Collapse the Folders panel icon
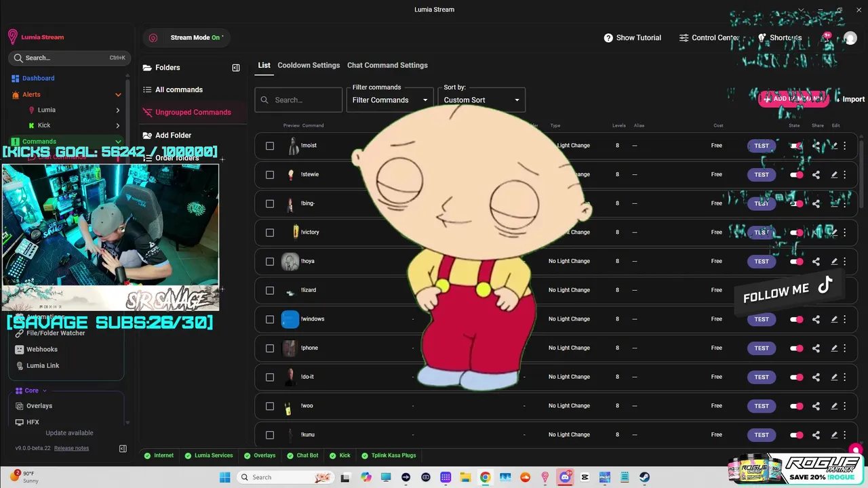 pyautogui.click(x=236, y=68)
